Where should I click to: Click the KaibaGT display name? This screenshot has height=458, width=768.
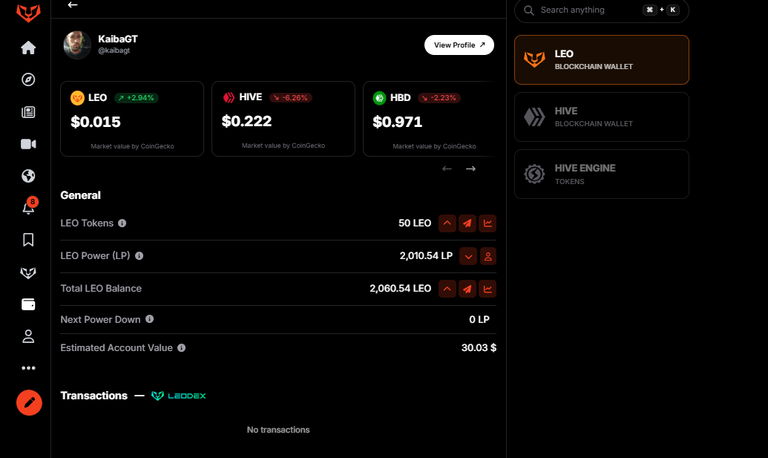[118, 39]
